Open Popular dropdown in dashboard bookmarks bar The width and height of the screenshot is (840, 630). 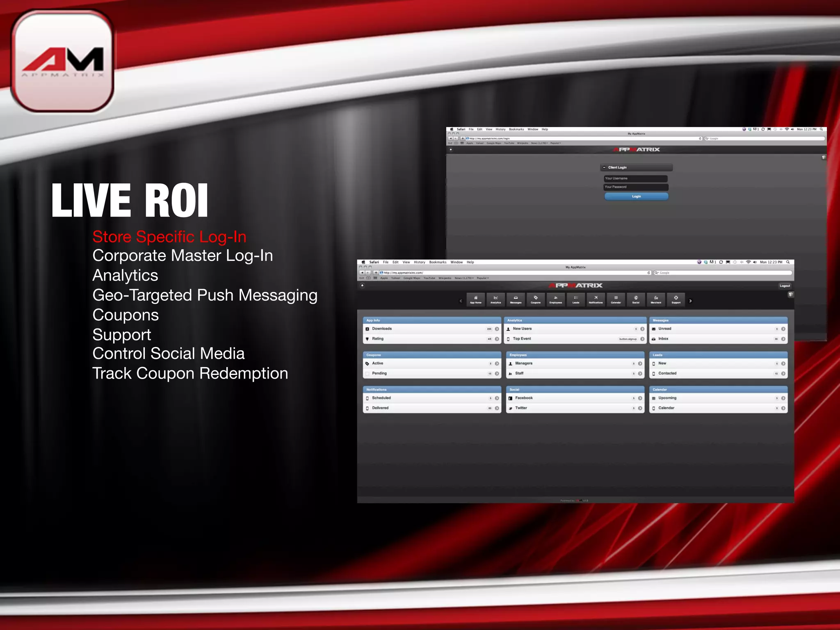click(483, 278)
